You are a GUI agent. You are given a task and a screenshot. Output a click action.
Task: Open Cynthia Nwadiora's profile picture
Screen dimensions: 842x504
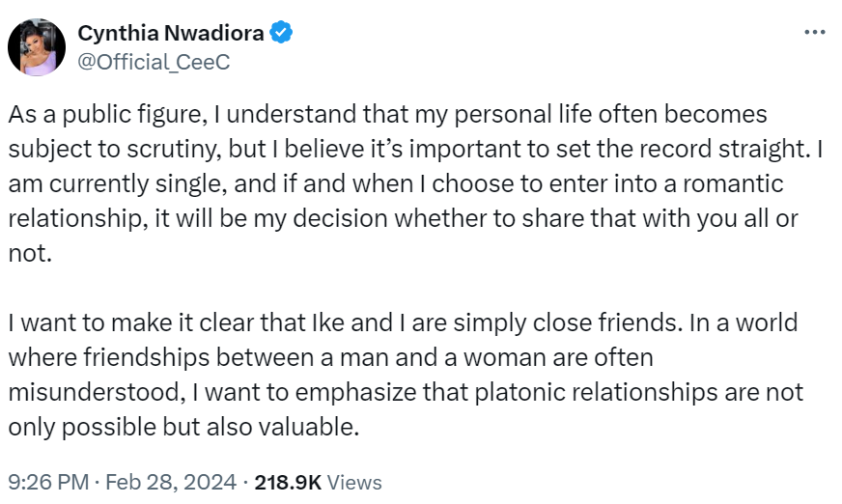(38, 46)
